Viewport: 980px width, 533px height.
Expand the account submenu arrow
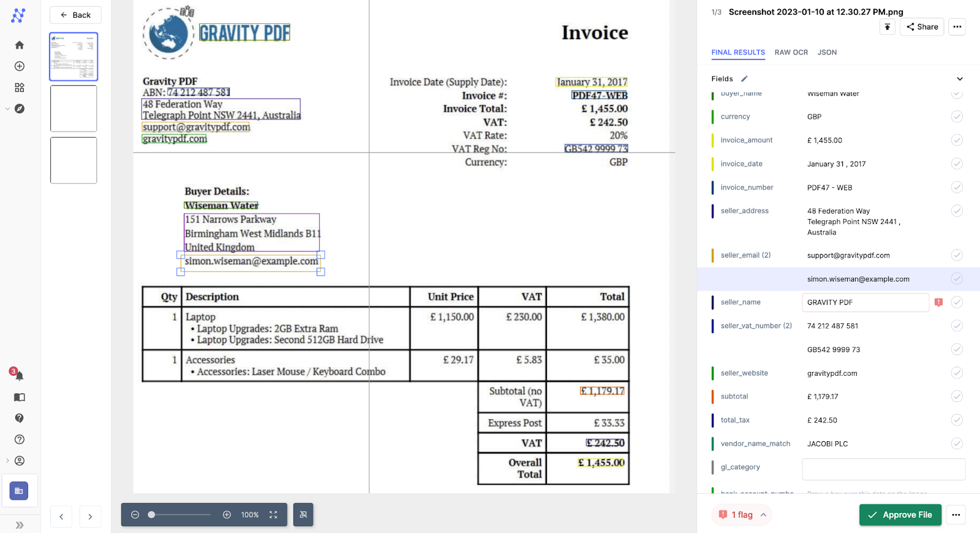[x=7, y=461]
